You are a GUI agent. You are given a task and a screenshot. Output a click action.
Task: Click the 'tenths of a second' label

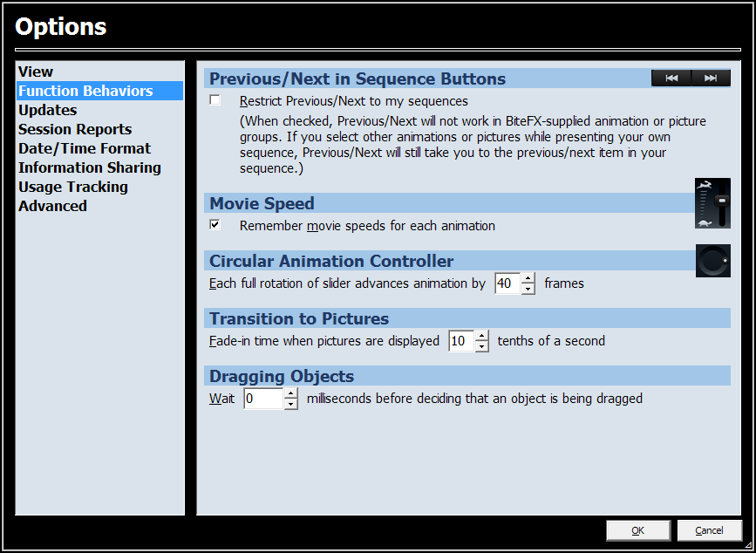(551, 341)
